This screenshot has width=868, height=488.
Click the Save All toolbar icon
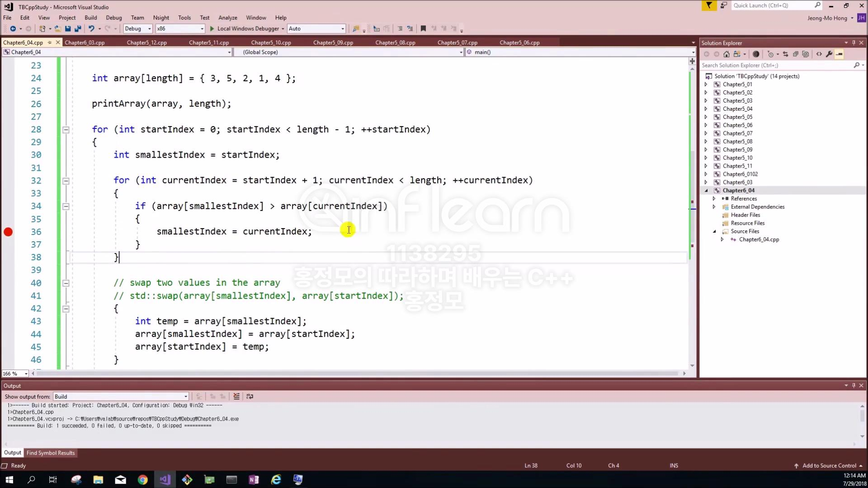[x=78, y=28]
